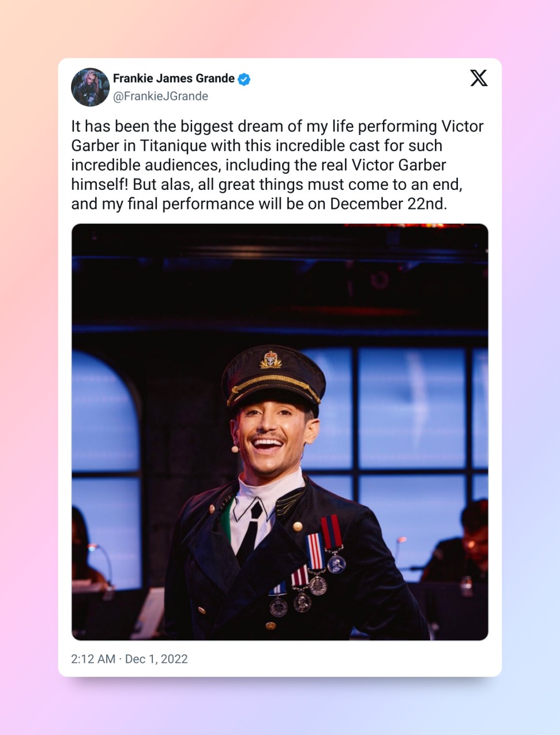Click the 2:12 AM timestamp
560x735 pixels.
pyautogui.click(x=93, y=659)
